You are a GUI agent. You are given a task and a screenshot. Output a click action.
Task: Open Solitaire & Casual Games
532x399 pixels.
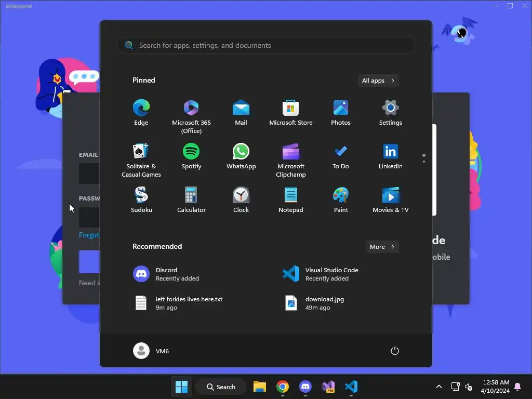(x=141, y=160)
